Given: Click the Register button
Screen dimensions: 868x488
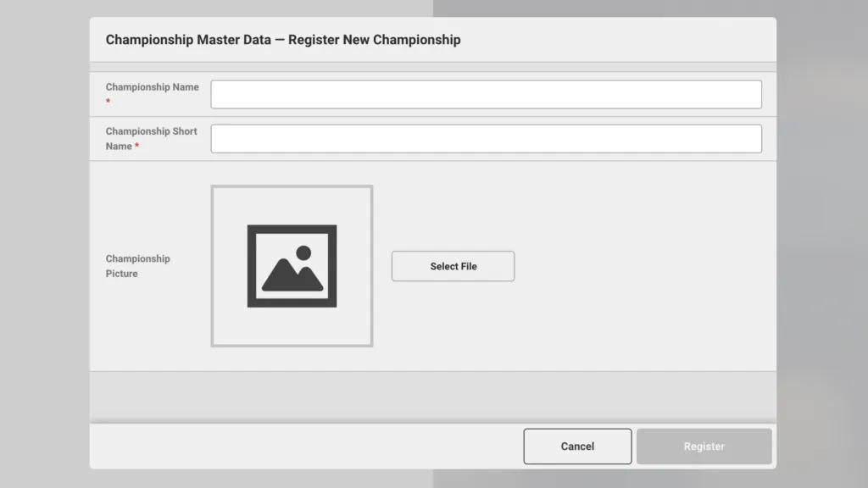Looking at the screenshot, I should tap(704, 446).
